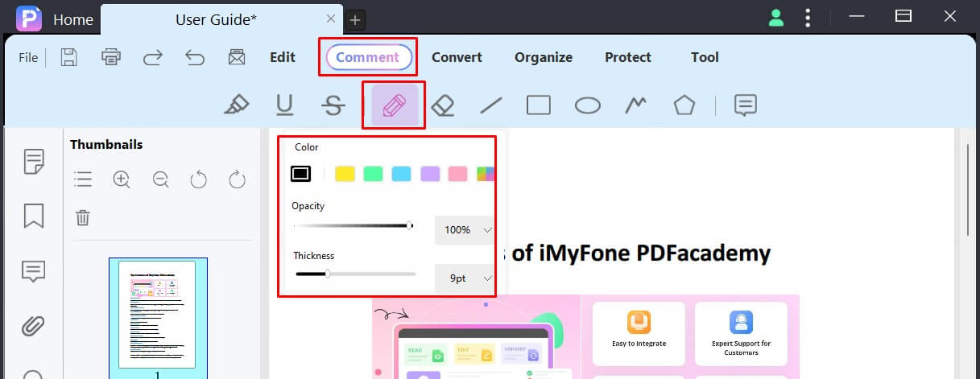
Task: Close the User Guide tab
Action: pos(331,19)
